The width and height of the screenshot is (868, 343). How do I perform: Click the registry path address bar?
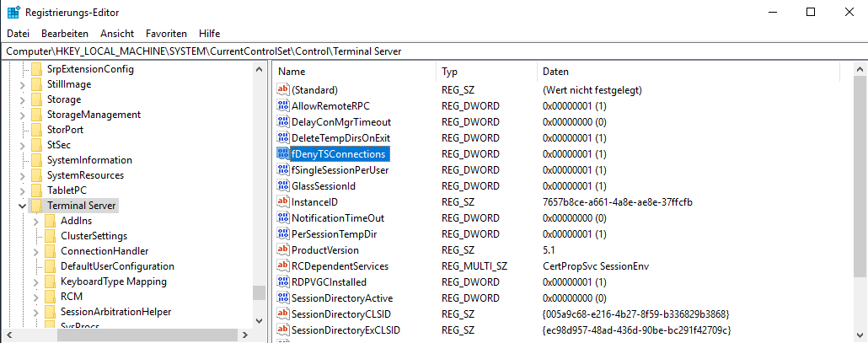tap(421, 51)
